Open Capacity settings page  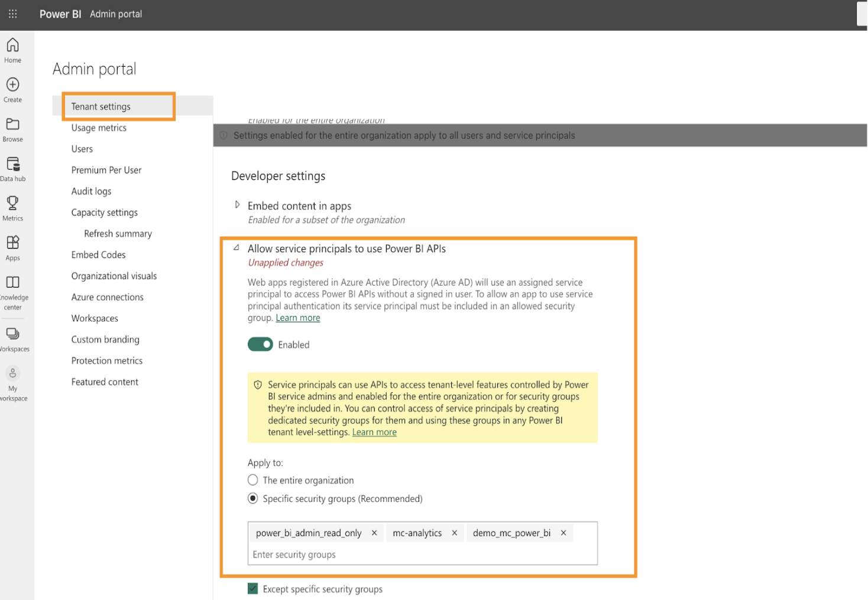tap(105, 212)
